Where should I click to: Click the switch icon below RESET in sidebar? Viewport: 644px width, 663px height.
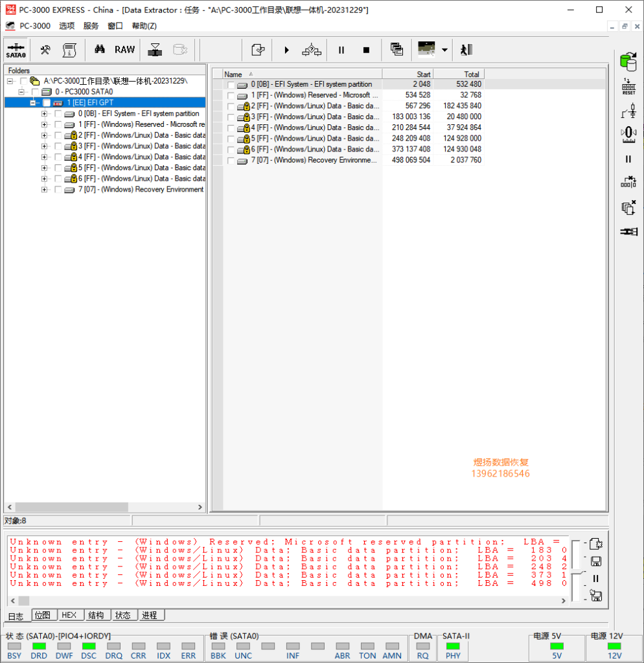coord(628,111)
